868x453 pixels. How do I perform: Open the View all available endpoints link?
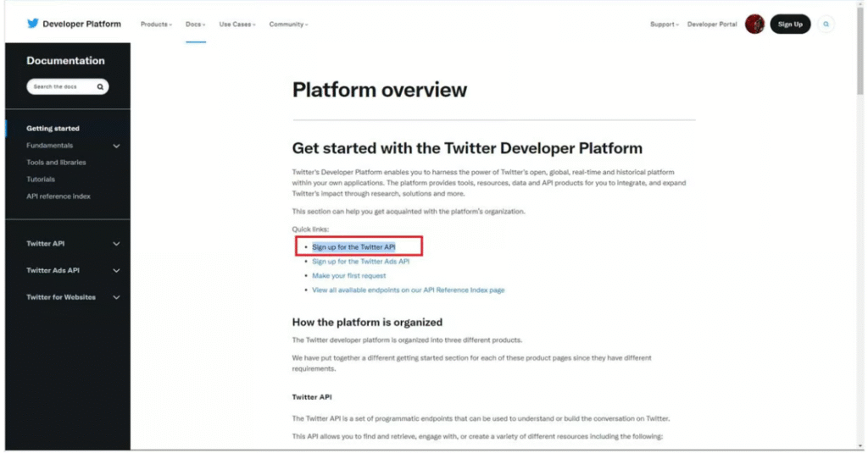tap(408, 290)
